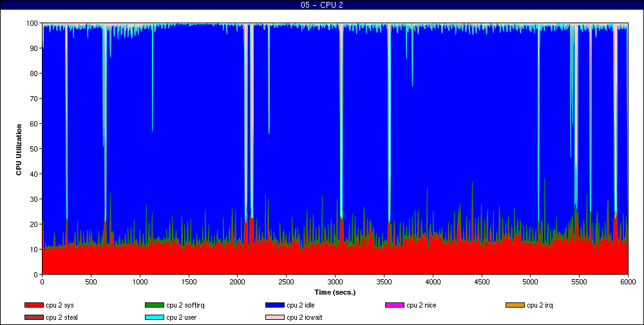
Task: Click the 6000 tick label on time axis
Action: click(628, 282)
